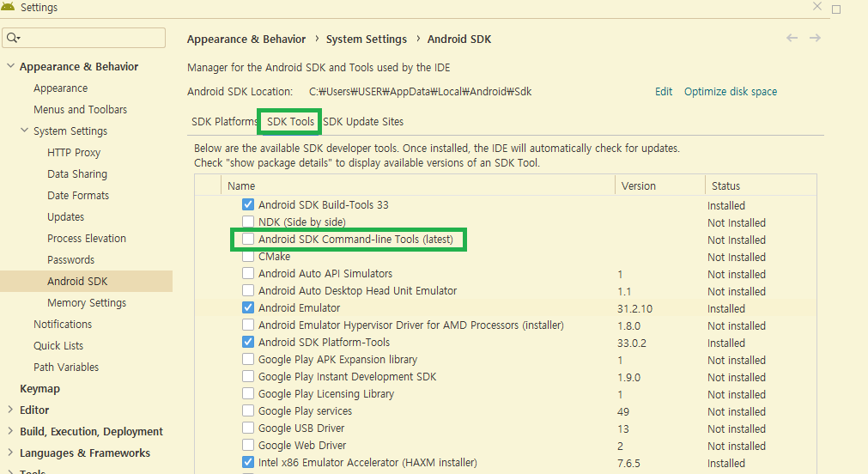Open Process Elevation settings
Image resolution: width=868 pixels, height=474 pixels.
click(87, 238)
